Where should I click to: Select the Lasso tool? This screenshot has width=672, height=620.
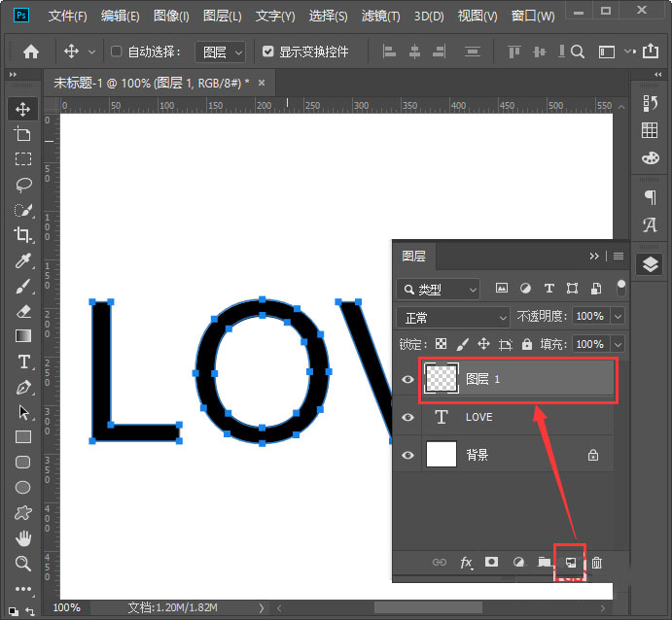click(23, 185)
